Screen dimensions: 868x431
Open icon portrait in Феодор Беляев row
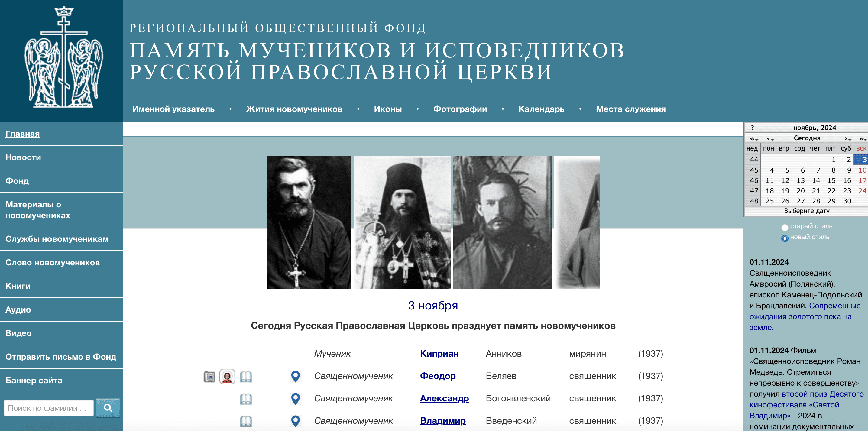(x=228, y=376)
